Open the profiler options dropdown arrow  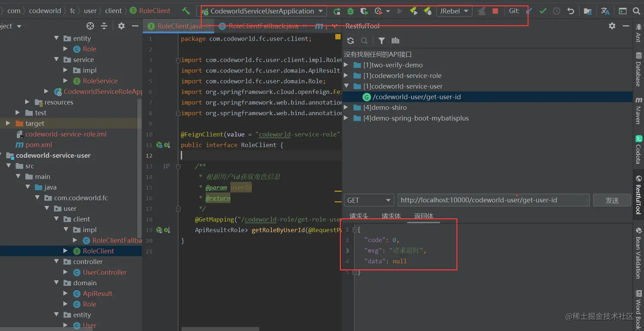[388, 11]
